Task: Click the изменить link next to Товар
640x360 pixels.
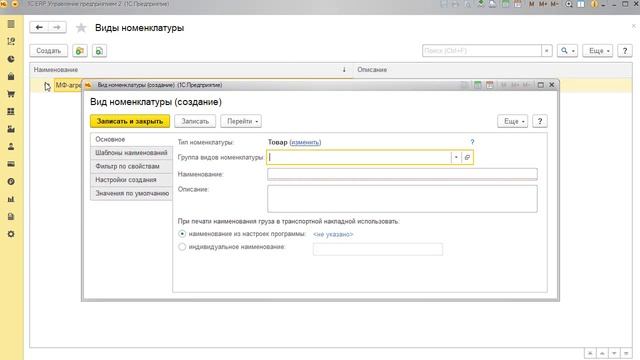Action: 305,142
